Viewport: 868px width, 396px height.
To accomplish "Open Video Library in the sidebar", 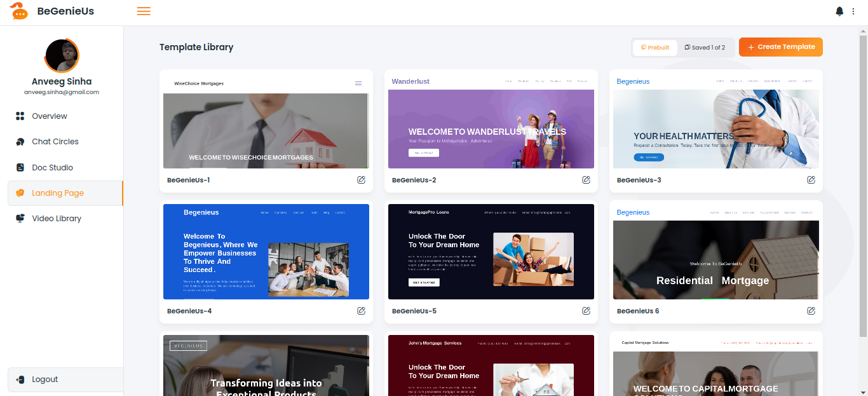I will point(65,219).
